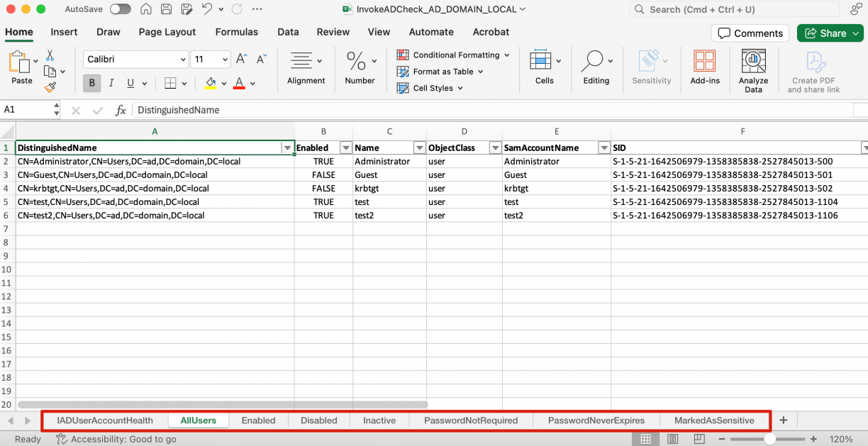Click the Undo arrow icon
The image size is (868, 446).
206,9
